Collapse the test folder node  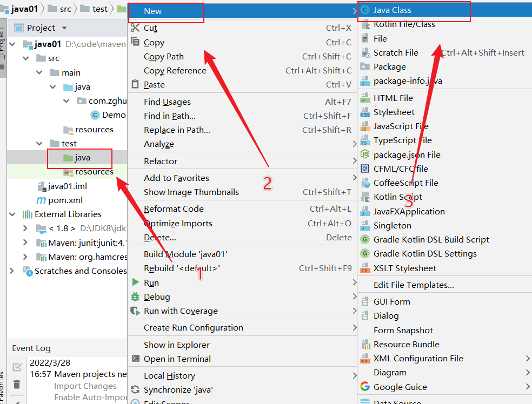coord(39,144)
